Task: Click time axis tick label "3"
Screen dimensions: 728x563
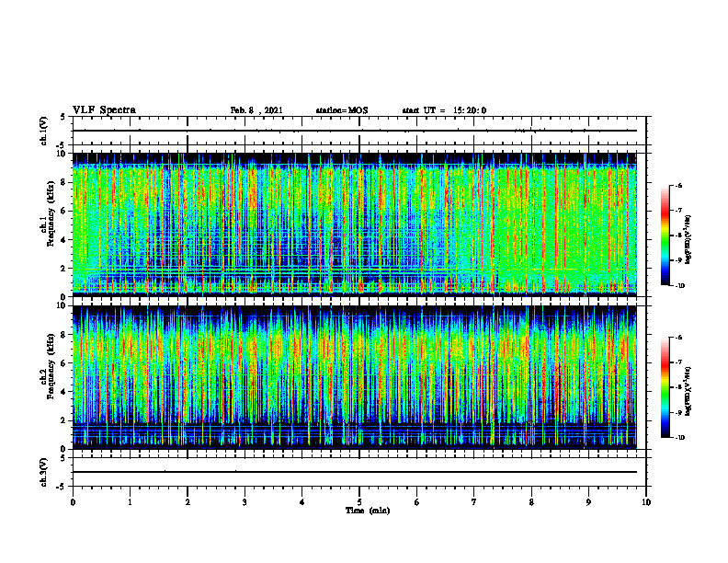Action: 245,501
